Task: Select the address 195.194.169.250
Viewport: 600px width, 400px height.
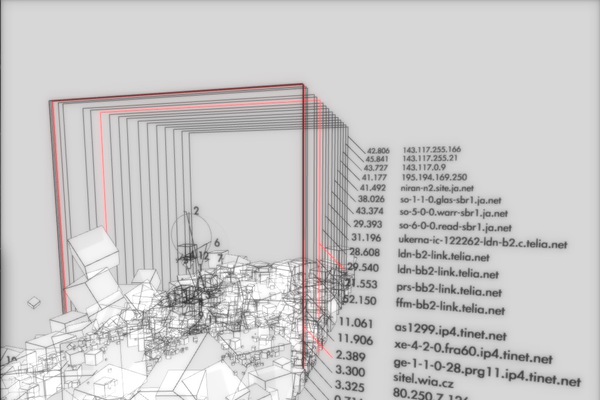Action: point(434,177)
